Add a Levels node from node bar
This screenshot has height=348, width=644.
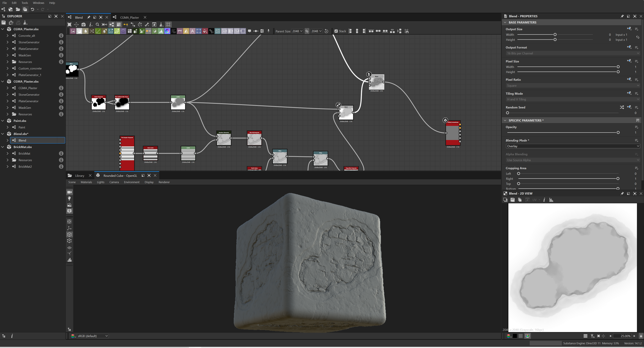(x=161, y=31)
